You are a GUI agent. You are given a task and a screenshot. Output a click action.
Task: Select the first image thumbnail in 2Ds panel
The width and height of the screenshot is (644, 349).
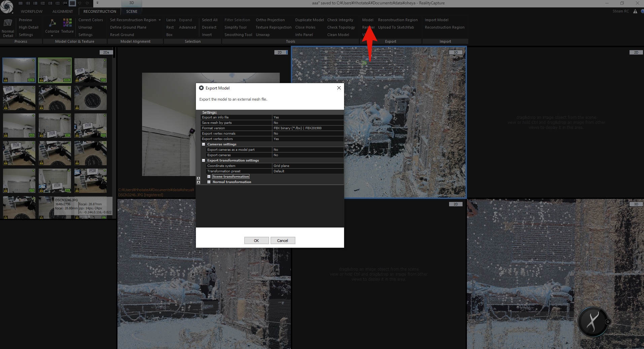pos(19,70)
